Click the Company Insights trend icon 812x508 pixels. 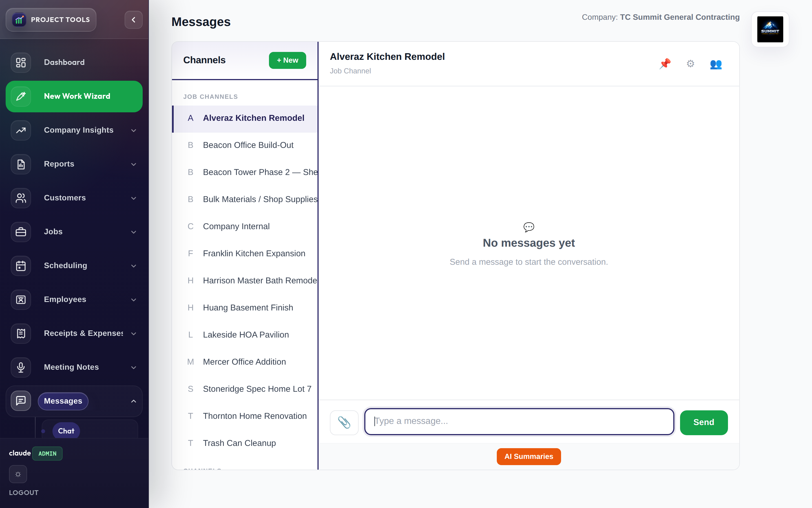click(21, 130)
